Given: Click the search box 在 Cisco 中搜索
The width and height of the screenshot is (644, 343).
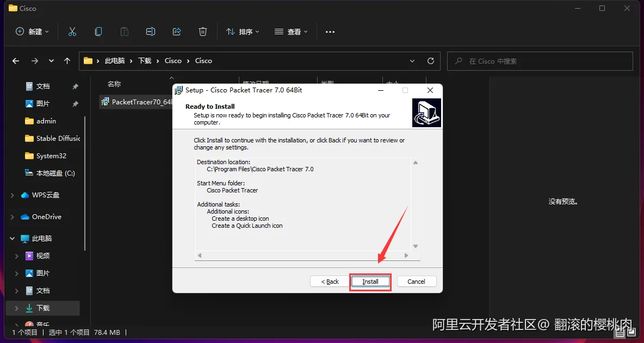Looking at the screenshot, I should (540, 61).
